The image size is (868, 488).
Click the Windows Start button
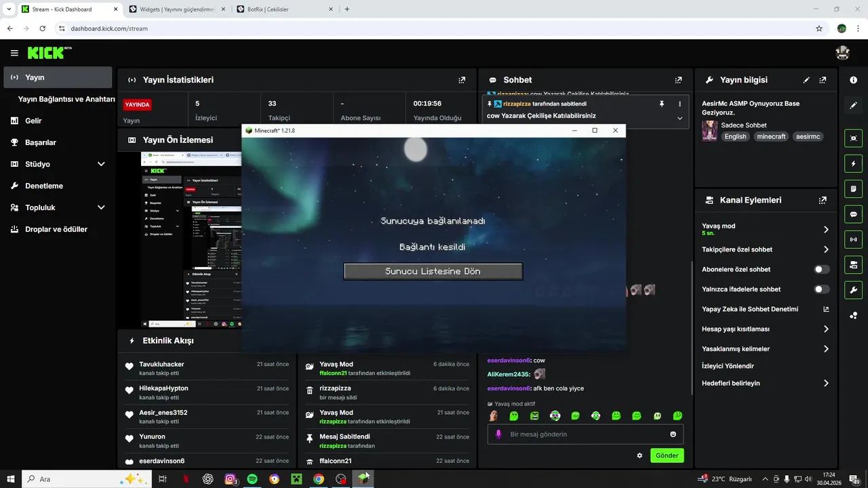pos(11,479)
